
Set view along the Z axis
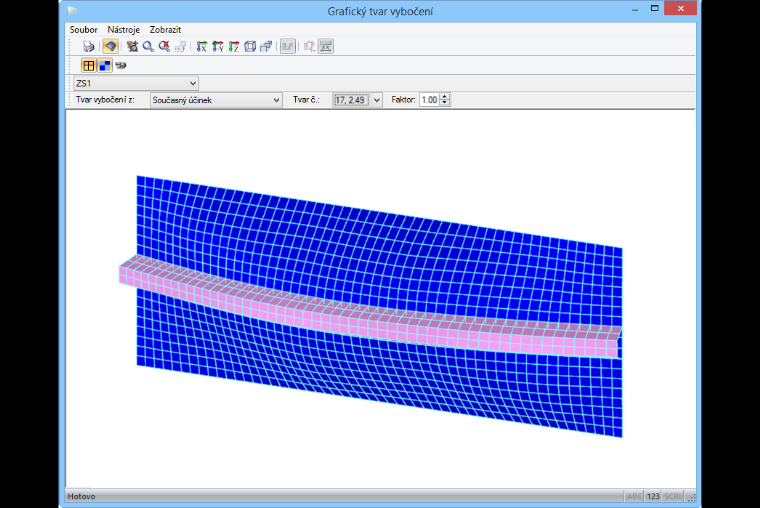(x=234, y=47)
